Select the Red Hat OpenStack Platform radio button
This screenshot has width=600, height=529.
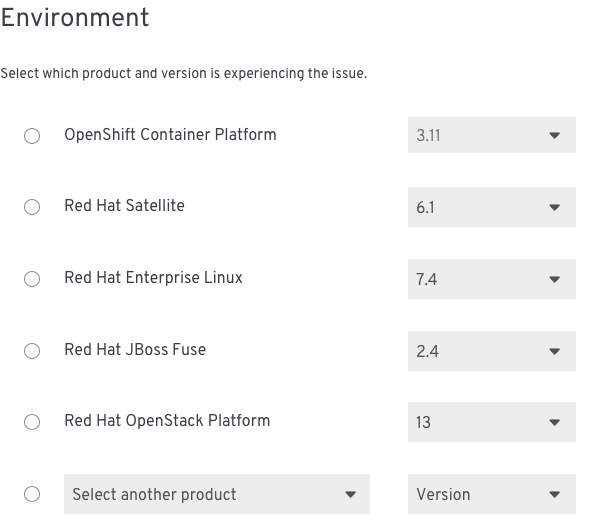32,422
